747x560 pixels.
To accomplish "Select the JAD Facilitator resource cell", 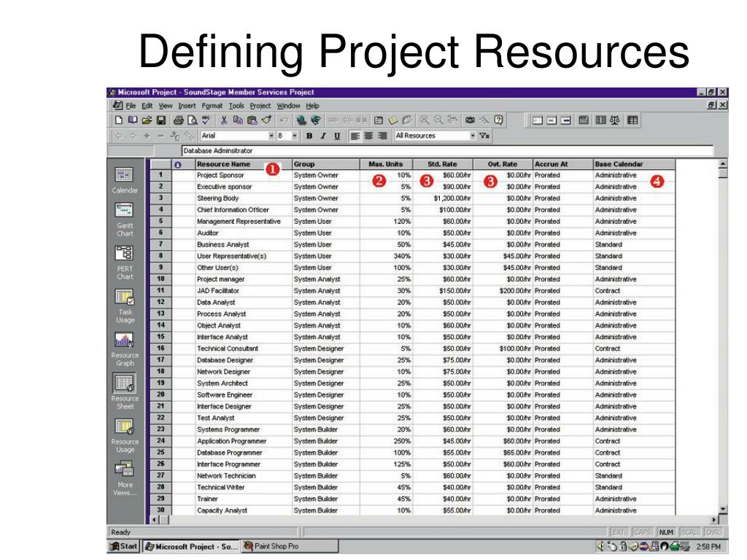I will 244,291.
